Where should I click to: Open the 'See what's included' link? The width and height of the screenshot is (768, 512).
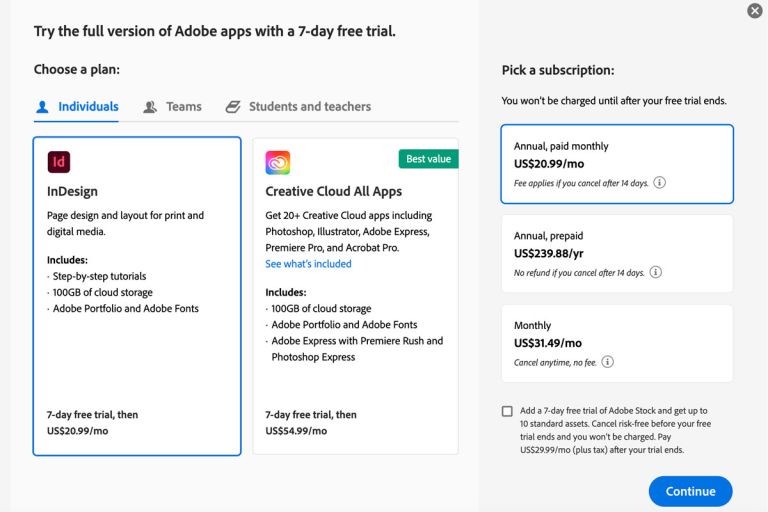tap(308, 264)
